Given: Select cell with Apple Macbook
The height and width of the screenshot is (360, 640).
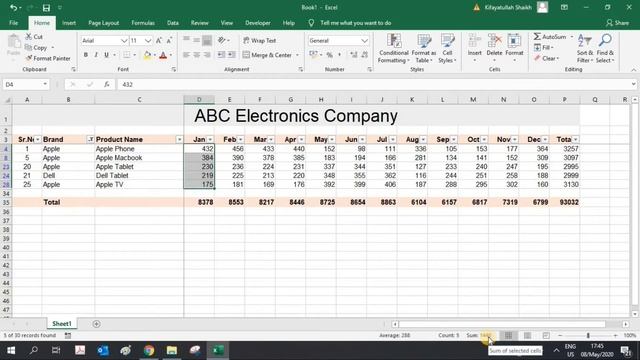Looking at the screenshot, I should [139, 158].
